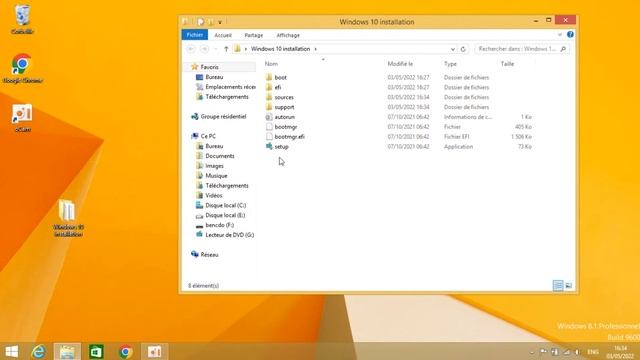
Task: Open the Accueil ribbon tab
Action: pyautogui.click(x=223, y=35)
